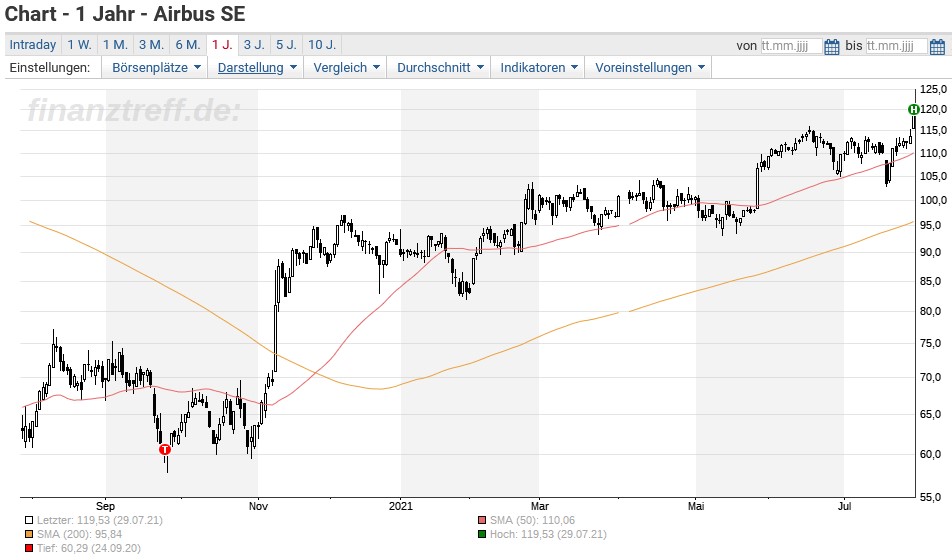Click the 'Sep' x-axis label

tap(105, 506)
